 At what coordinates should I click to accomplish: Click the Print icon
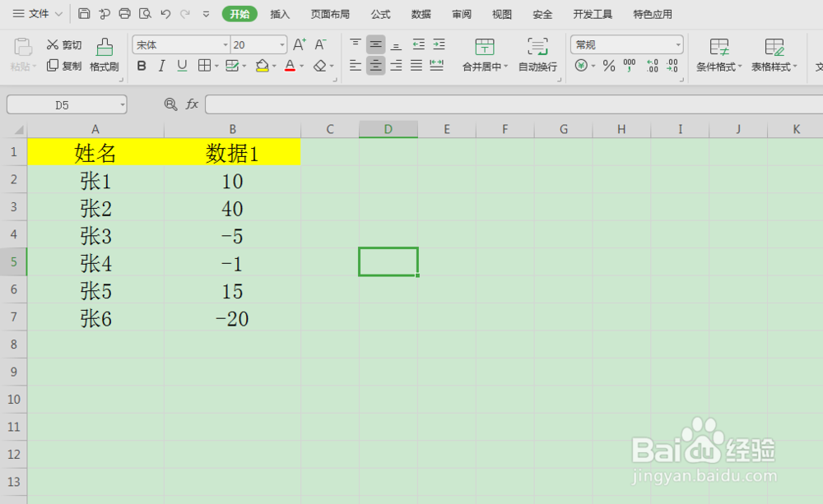coord(124,14)
